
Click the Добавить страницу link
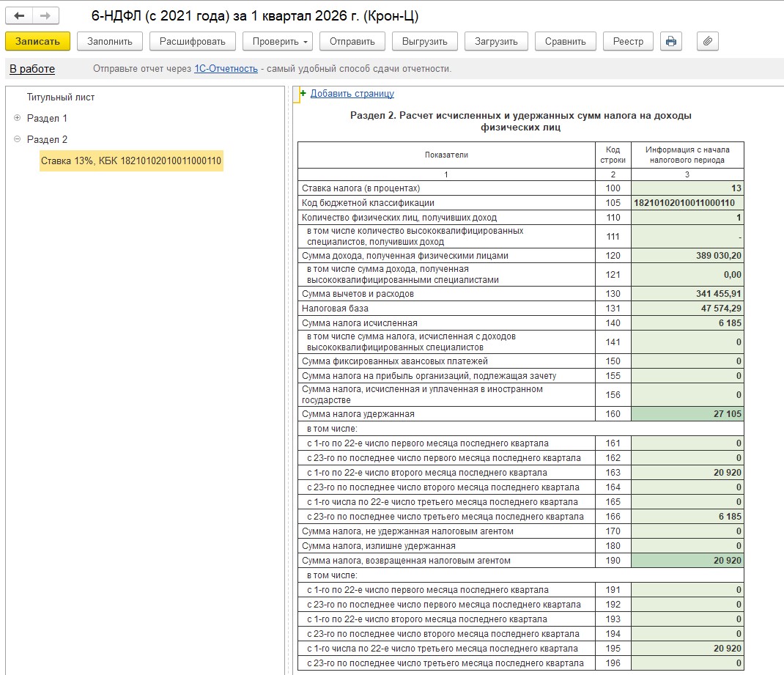pyautogui.click(x=352, y=94)
